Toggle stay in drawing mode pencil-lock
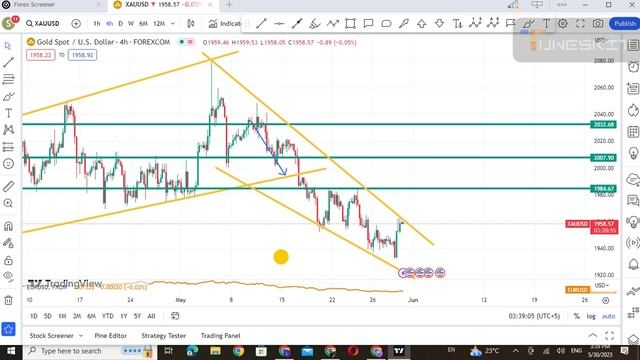The width and height of the screenshot is (640, 360). point(8,243)
